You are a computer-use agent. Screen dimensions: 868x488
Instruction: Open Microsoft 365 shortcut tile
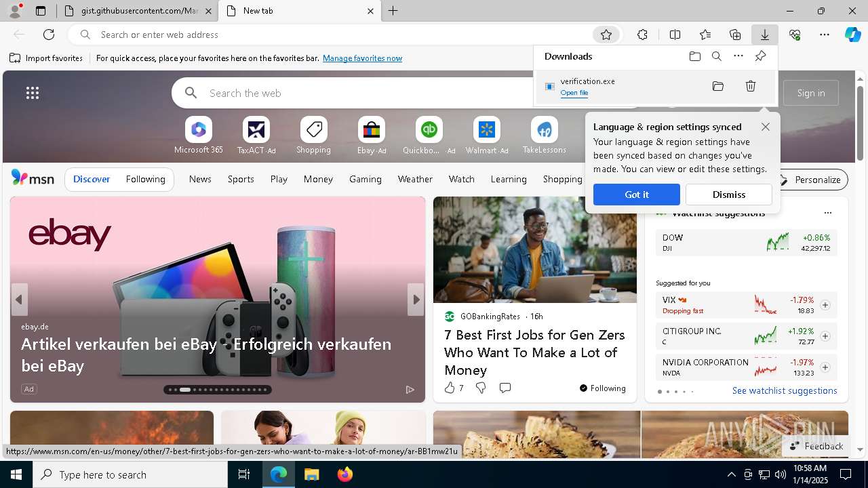point(198,136)
